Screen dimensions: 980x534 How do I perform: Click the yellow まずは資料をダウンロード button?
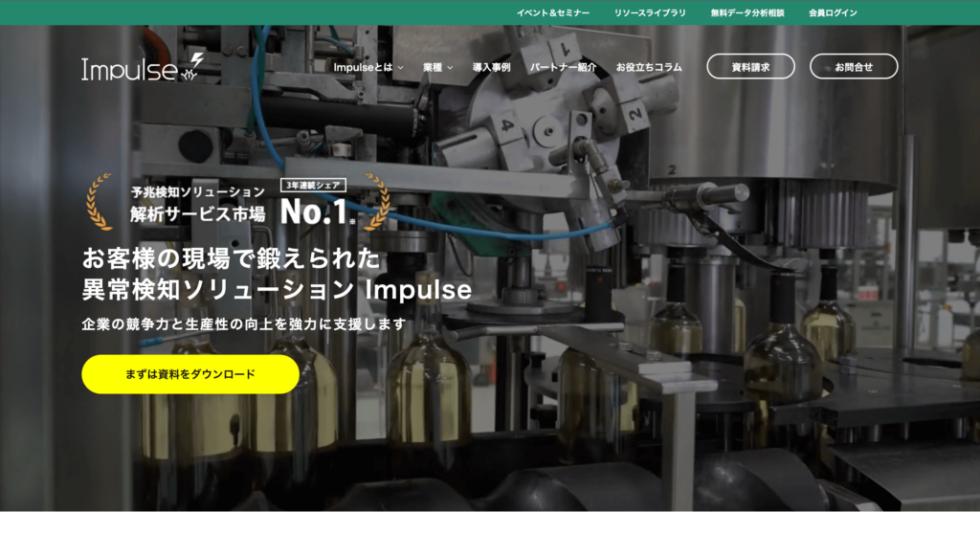pyautogui.click(x=190, y=374)
